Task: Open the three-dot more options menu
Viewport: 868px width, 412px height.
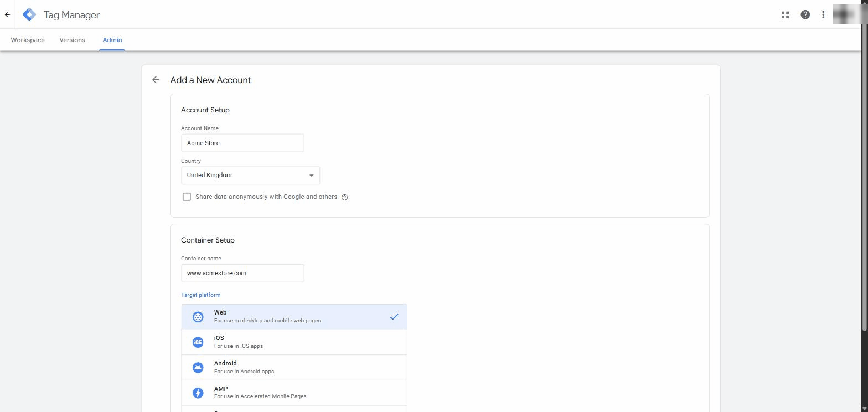Action: coord(823,15)
